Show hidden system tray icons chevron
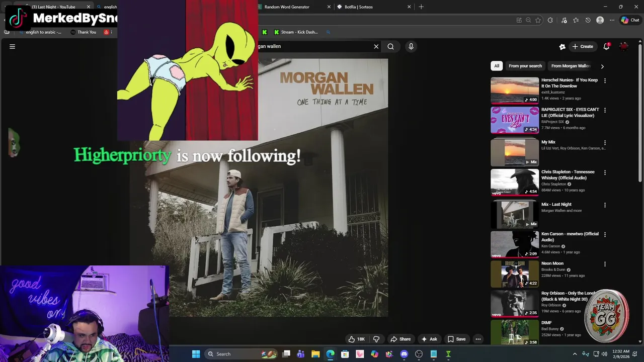 pyautogui.click(x=575, y=354)
